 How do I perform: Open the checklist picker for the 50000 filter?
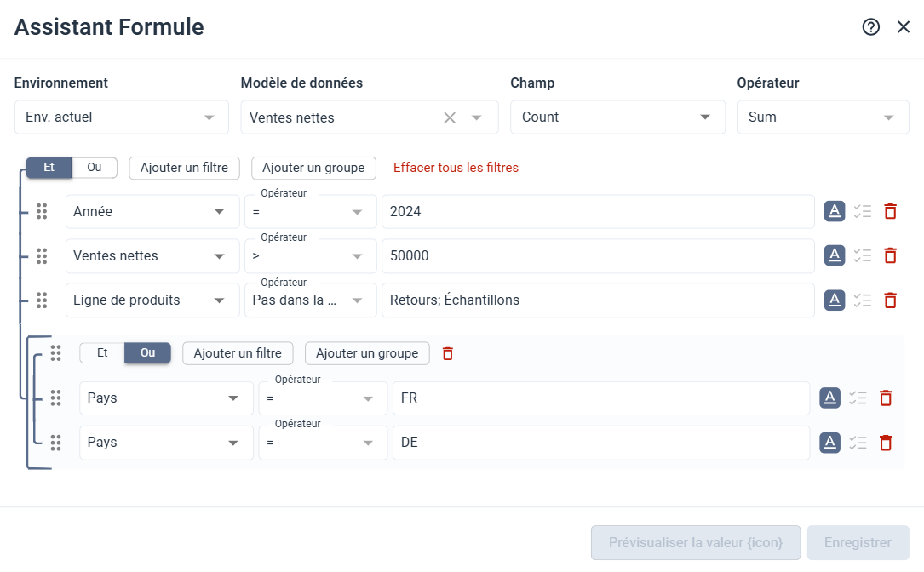point(863,255)
